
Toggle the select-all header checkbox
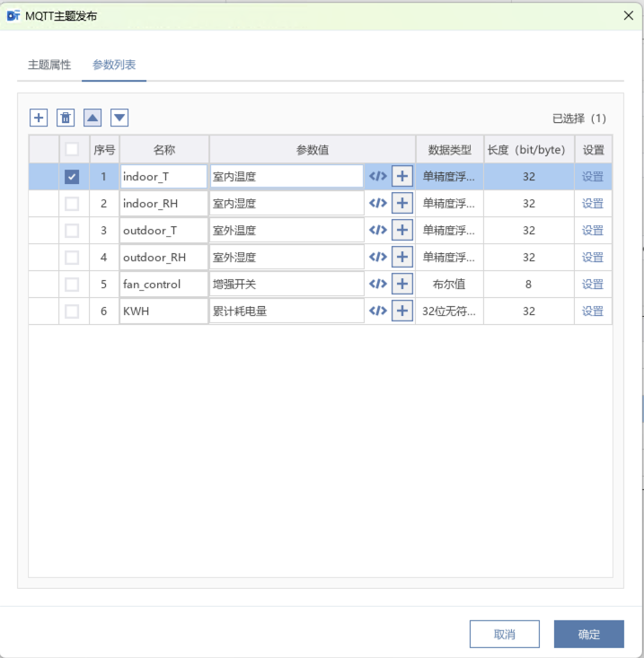72,150
